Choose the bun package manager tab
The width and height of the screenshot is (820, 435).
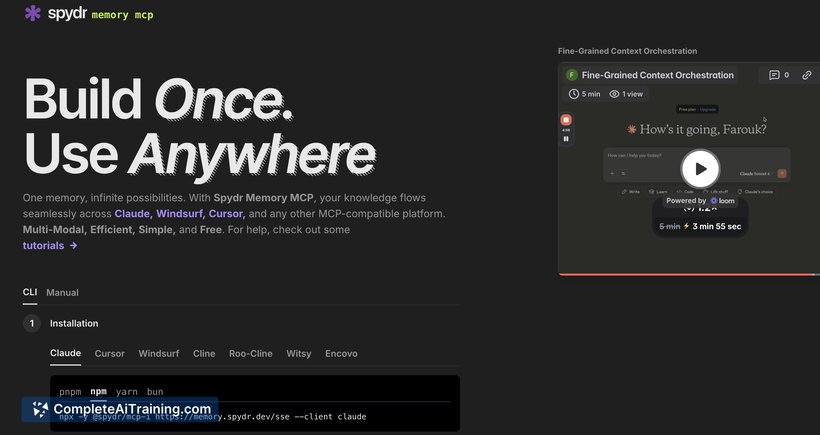155,392
